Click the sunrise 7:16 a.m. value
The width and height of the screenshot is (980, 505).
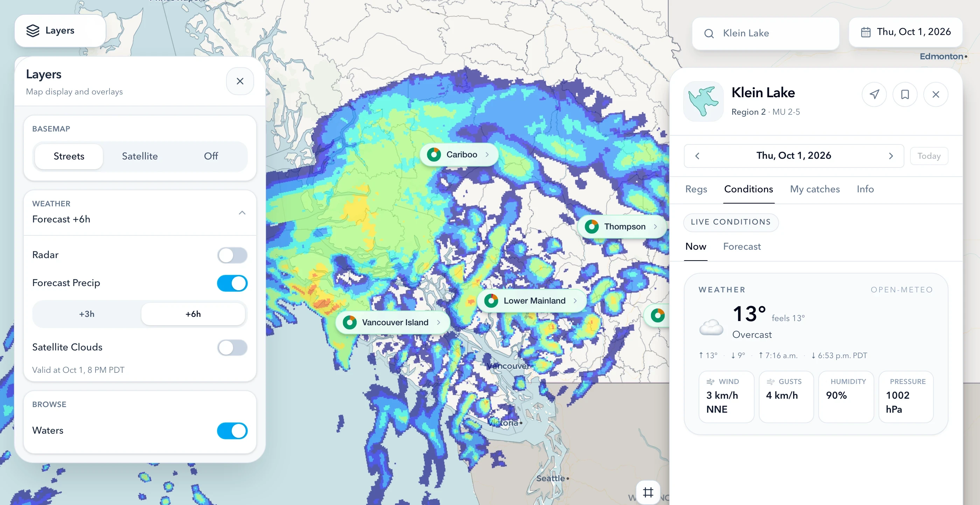(x=778, y=356)
